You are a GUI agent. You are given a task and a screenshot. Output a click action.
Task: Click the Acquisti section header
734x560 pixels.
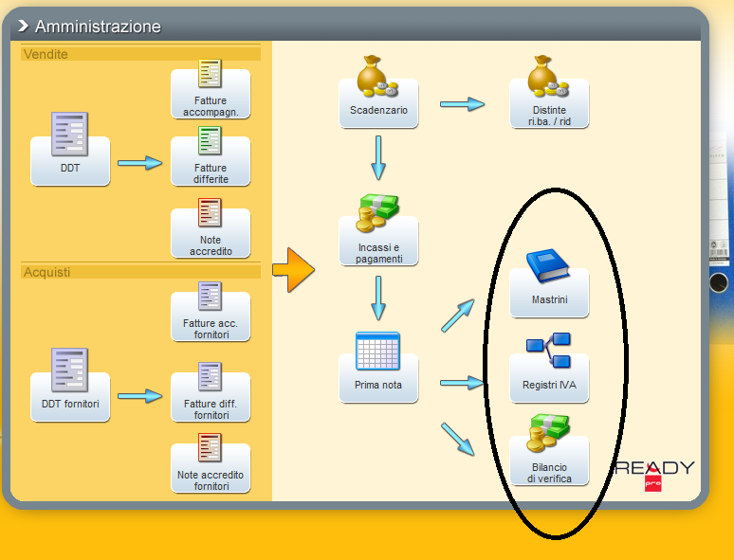(140, 272)
